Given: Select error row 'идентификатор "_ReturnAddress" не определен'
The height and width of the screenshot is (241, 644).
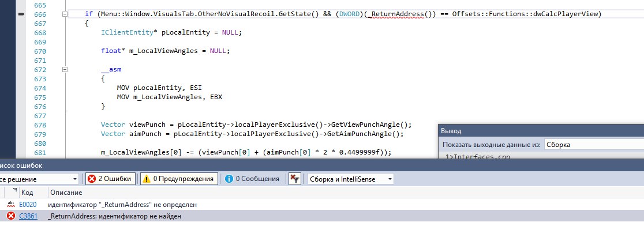Looking at the screenshot, I should tap(322, 204).
